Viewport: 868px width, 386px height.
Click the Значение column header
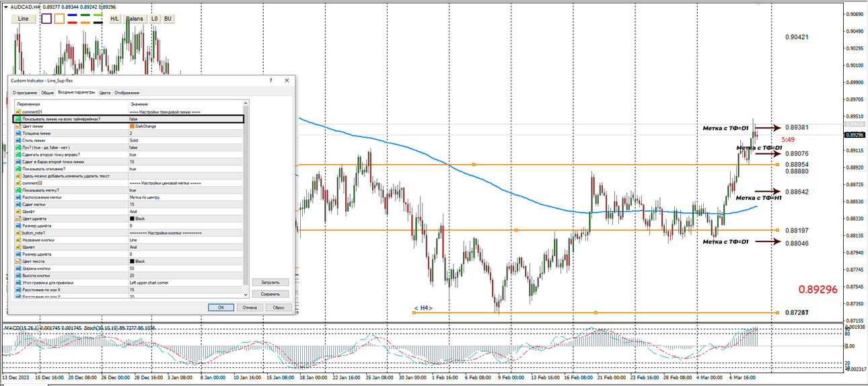pyautogui.click(x=139, y=104)
